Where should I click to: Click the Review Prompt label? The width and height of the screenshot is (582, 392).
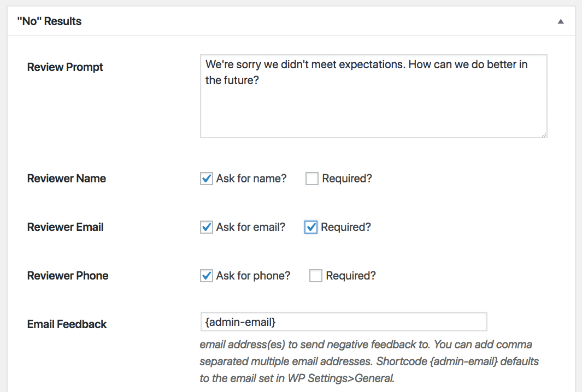coord(65,67)
